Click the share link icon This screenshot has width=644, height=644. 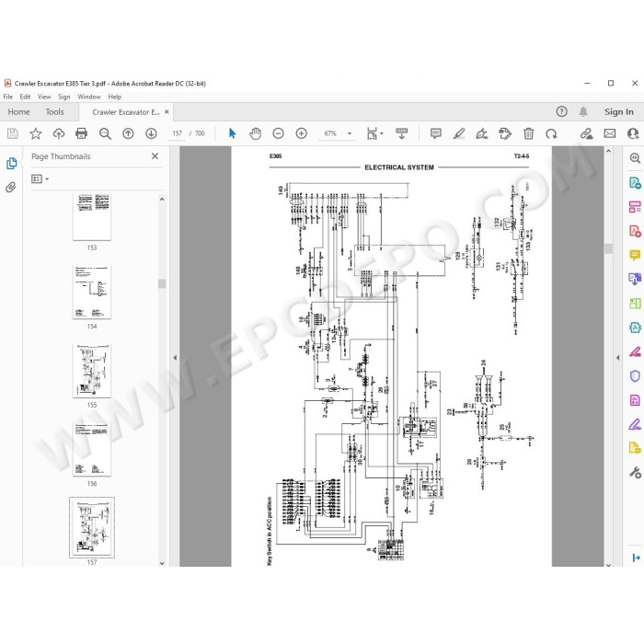[586, 133]
